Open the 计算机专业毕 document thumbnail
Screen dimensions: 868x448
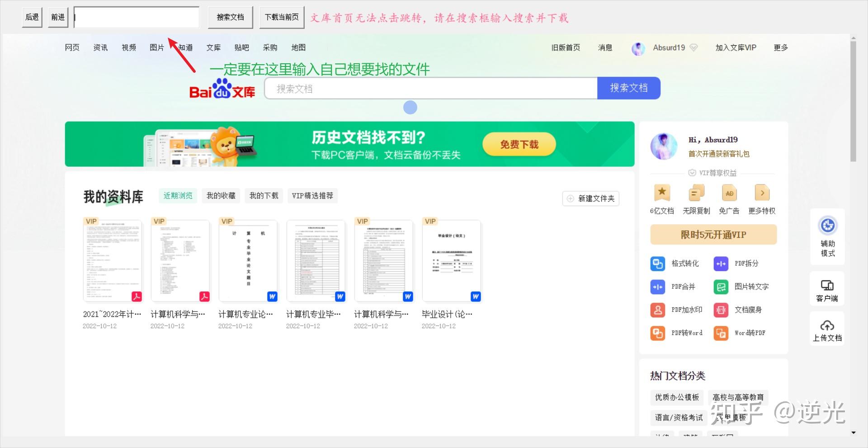pos(316,260)
